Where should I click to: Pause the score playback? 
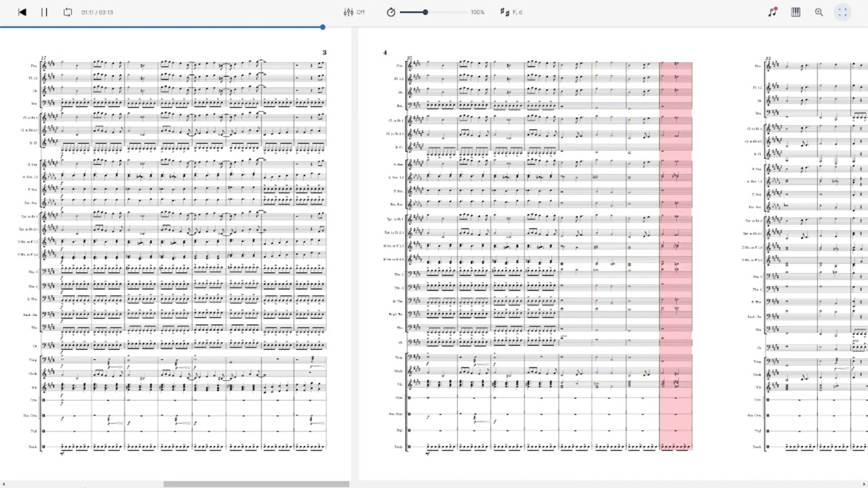(x=44, y=12)
